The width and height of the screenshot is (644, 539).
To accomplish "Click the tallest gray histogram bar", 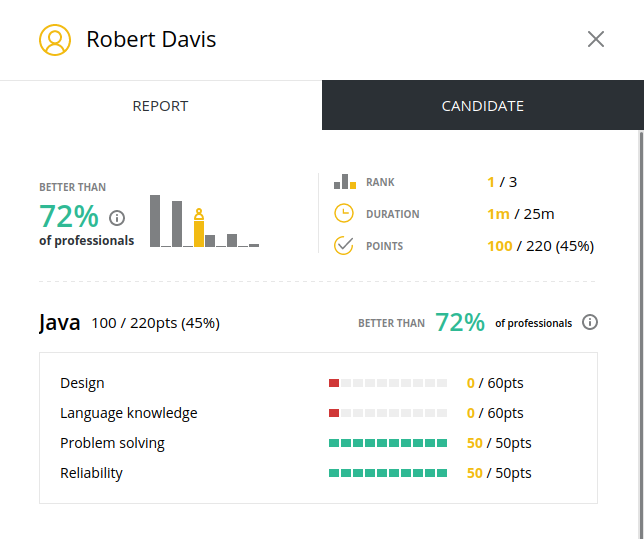I will coord(155,220).
